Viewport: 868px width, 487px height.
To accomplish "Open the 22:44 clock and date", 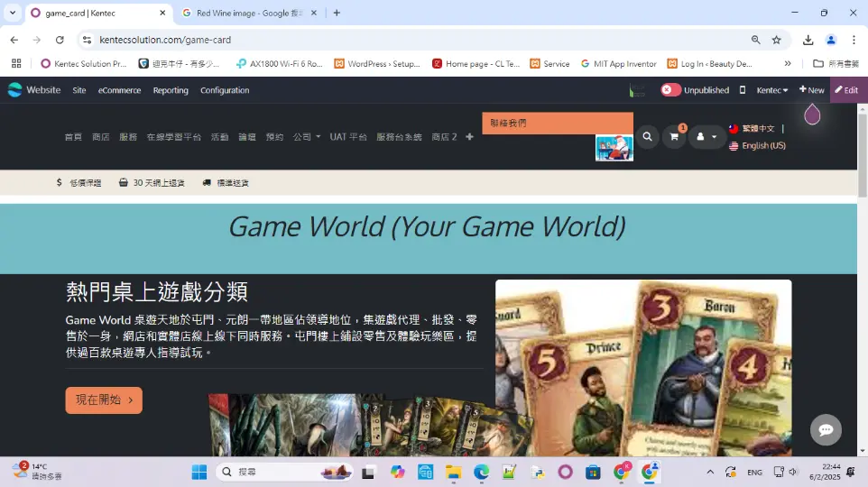I will point(825,472).
